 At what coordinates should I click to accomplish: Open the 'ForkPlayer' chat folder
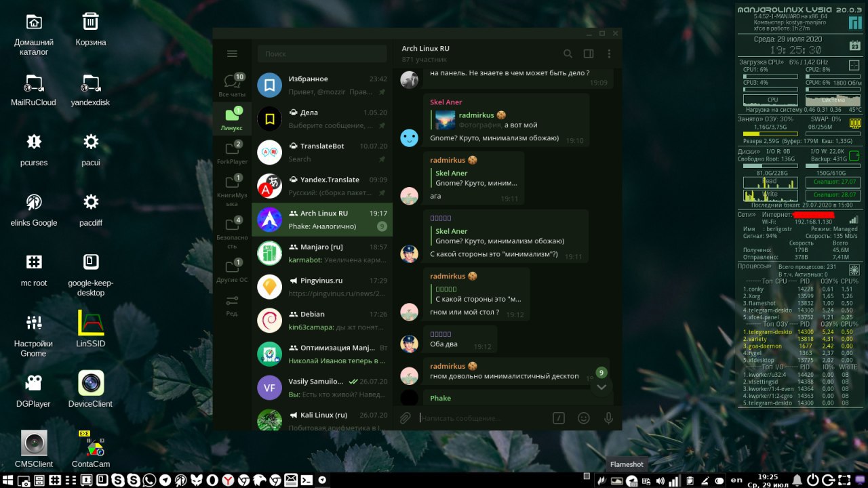tap(232, 153)
